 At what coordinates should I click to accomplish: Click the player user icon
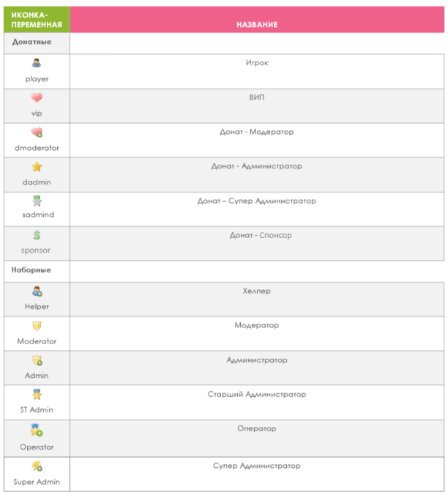37,63
